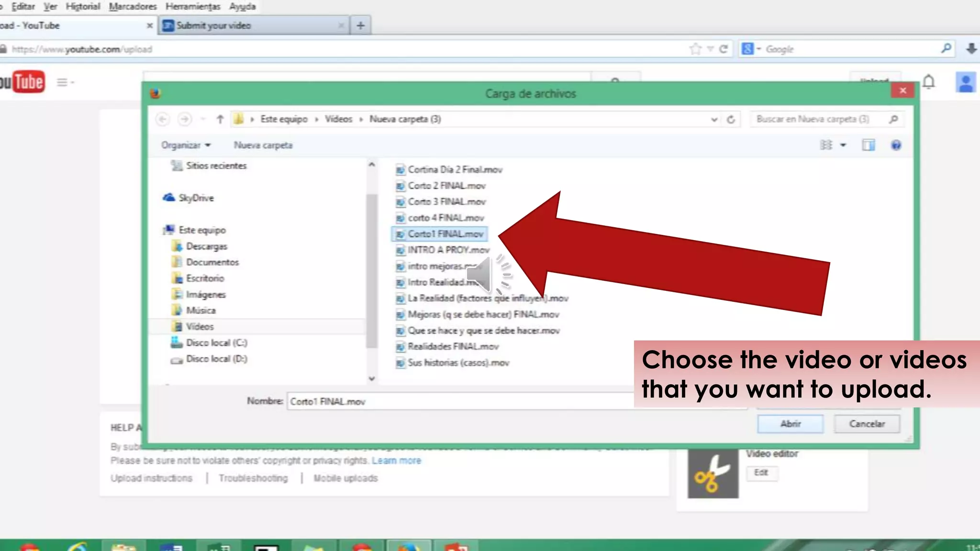Bookmark this page with star icon

(x=695, y=49)
